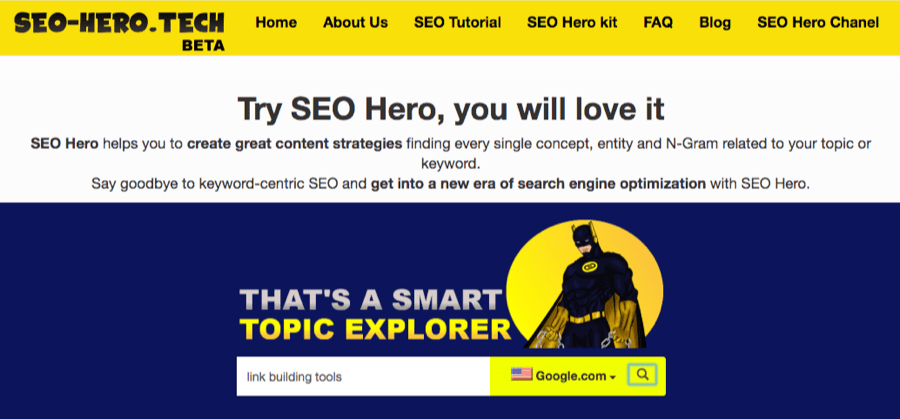This screenshot has height=419, width=900.
Task: Go to the About Us page
Action: tap(355, 22)
